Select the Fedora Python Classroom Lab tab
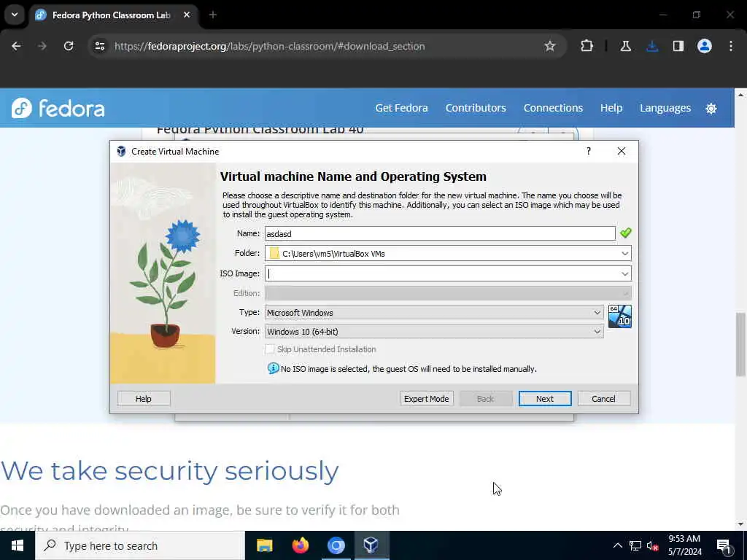The width and height of the screenshot is (747, 560). pos(112,15)
